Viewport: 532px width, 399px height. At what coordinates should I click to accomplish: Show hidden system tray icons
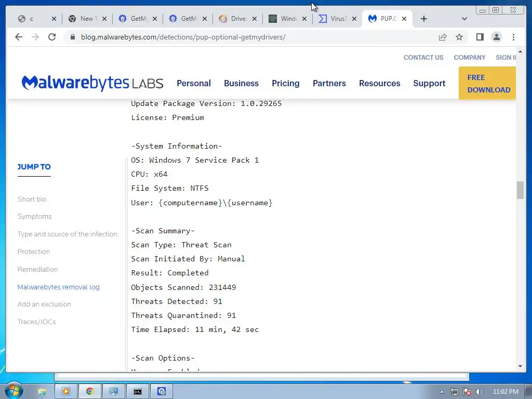pos(442,392)
